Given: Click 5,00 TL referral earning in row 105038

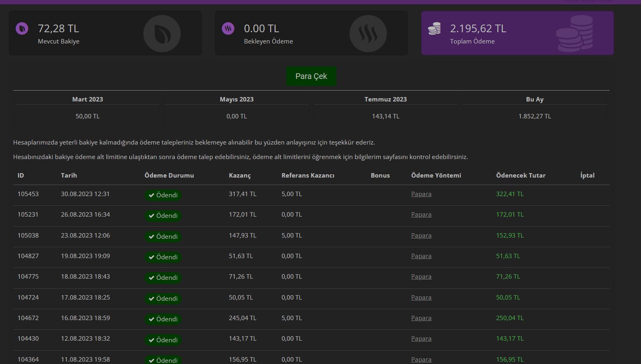Looking at the screenshot, I should [x=292, y=236].
